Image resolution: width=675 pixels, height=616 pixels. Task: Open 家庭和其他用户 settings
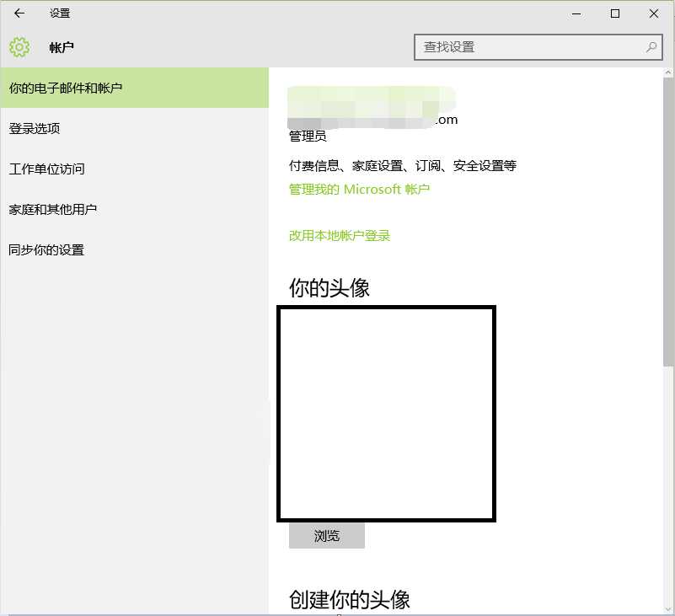53,209
